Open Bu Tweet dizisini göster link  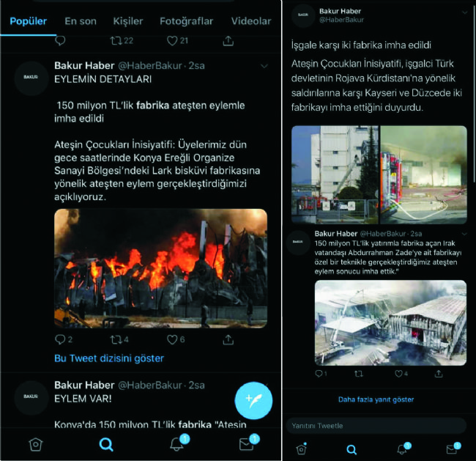click(x=109, y=358)
